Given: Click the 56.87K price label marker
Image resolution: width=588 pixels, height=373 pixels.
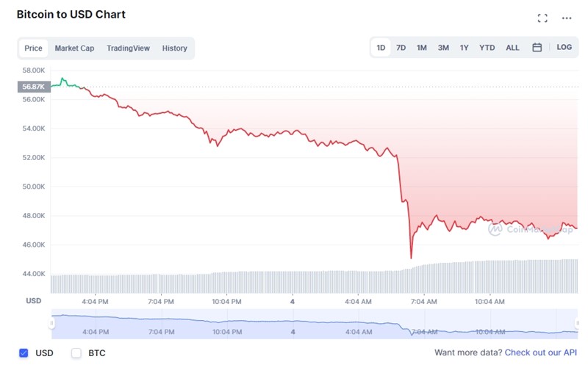Looking at the screenshot, I should pos(34,87).
